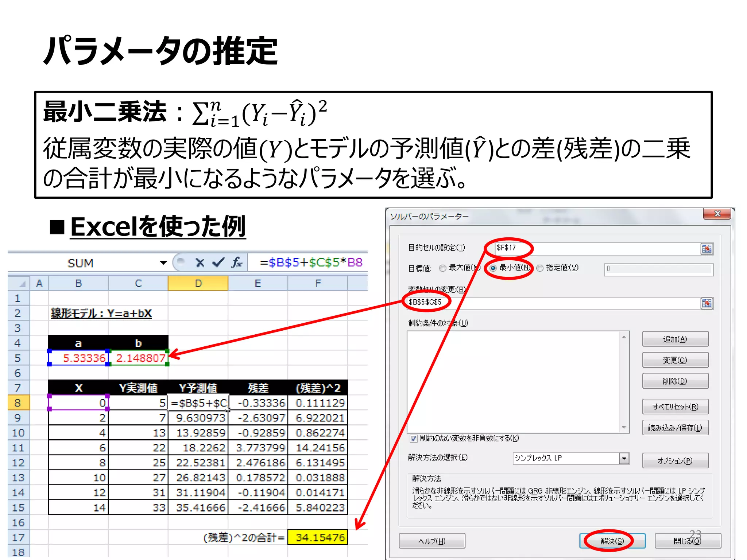Select the 指定値(V) radio button
Screen dimensions: 747x560
540,268
